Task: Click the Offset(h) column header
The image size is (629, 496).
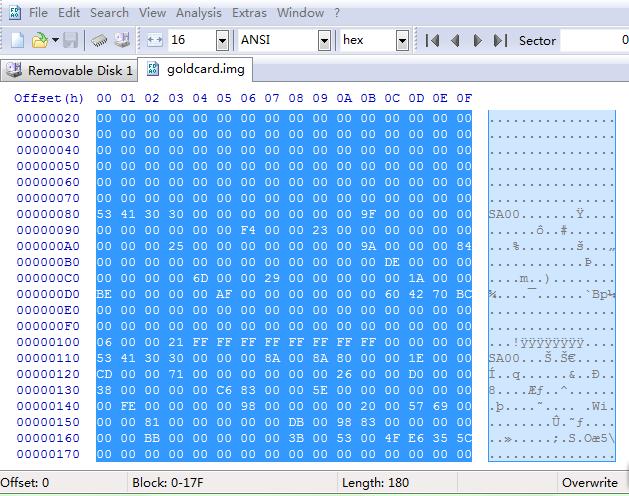Action: point(49,98)
